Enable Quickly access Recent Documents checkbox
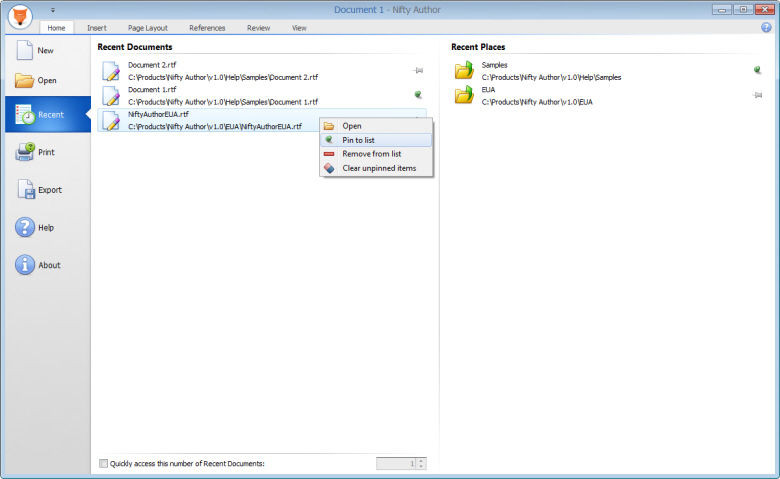The width and height of the screenshot is (780, 479). [103, 464]
